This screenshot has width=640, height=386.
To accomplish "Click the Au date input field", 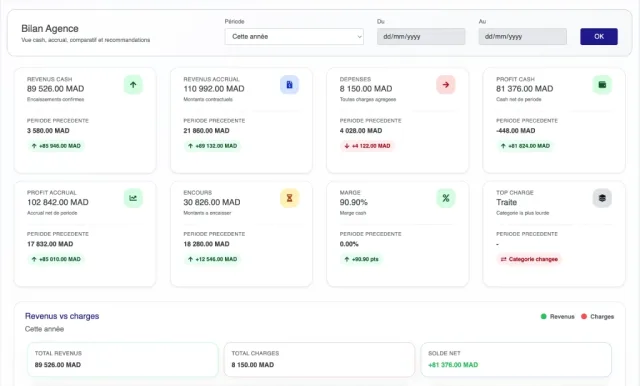I will coord(522,37).
